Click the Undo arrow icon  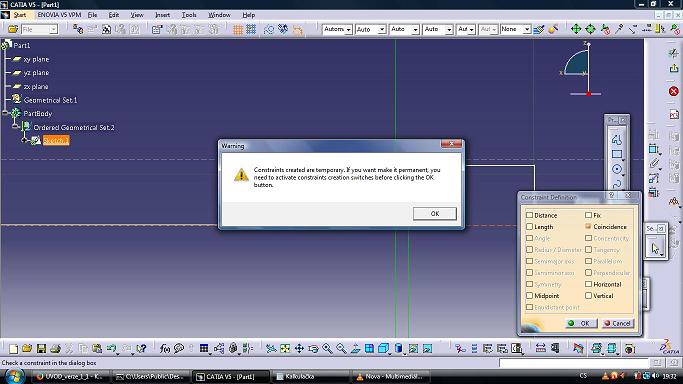tap(112, 348)
